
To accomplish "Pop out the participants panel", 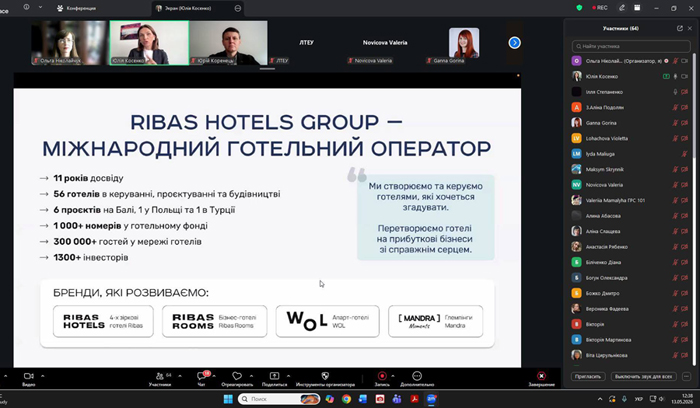I will coord(679,28).
